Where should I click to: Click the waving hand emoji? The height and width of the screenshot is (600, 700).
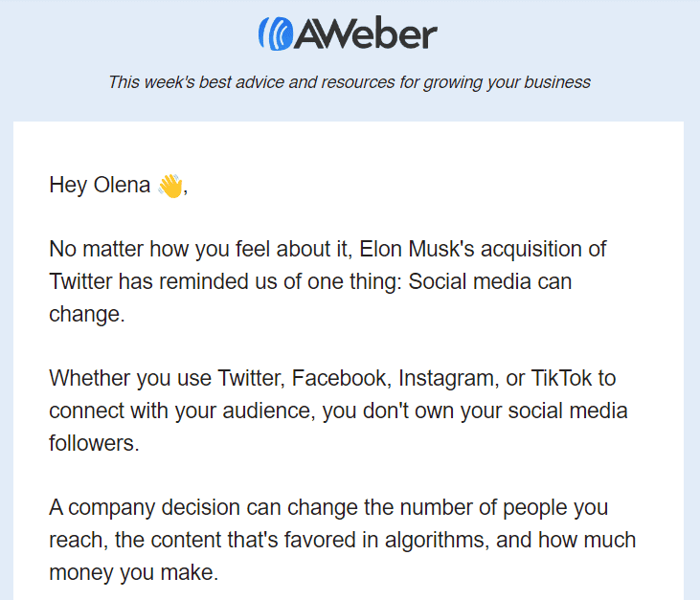pyautogui.click(x=169, y=185)
